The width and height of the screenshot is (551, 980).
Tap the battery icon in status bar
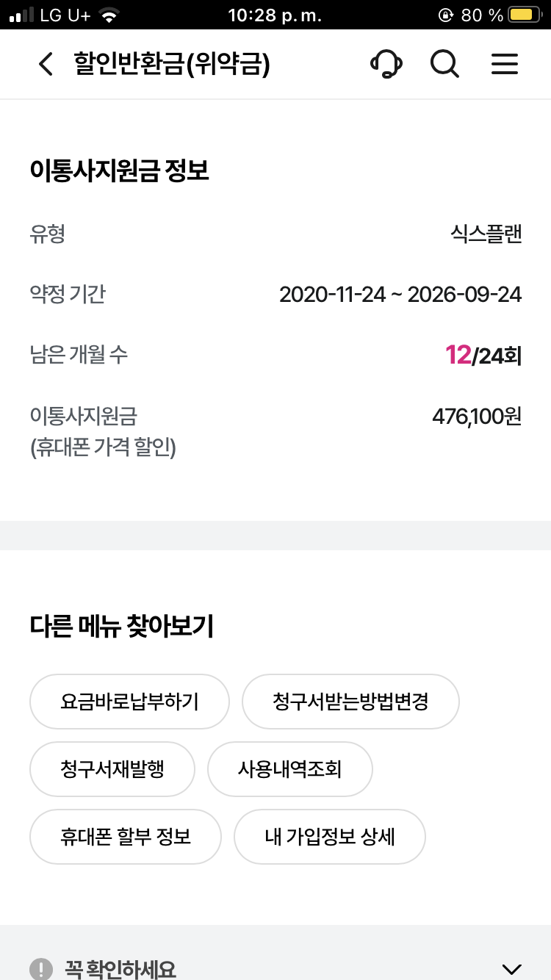click(x=525, y=15)
